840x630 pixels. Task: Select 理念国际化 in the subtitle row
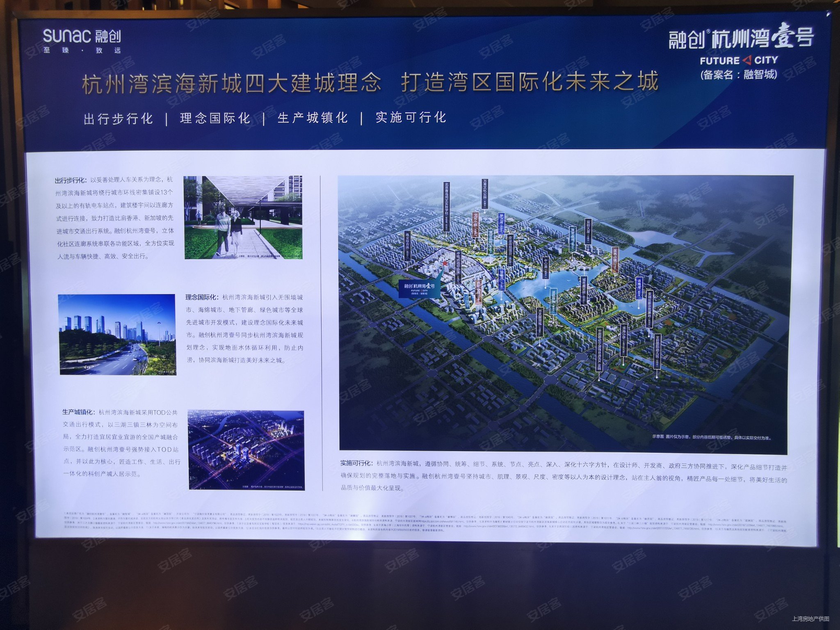click(215, 118)
